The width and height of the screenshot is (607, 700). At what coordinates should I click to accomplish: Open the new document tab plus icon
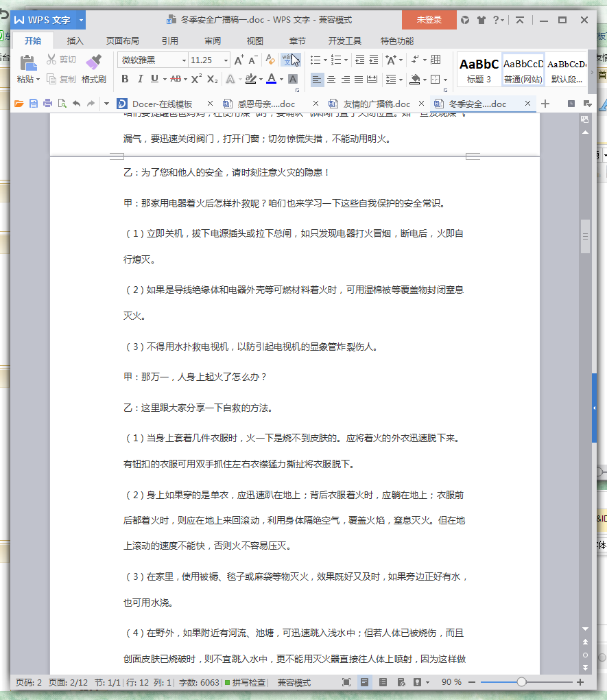(x=545, y=104)
